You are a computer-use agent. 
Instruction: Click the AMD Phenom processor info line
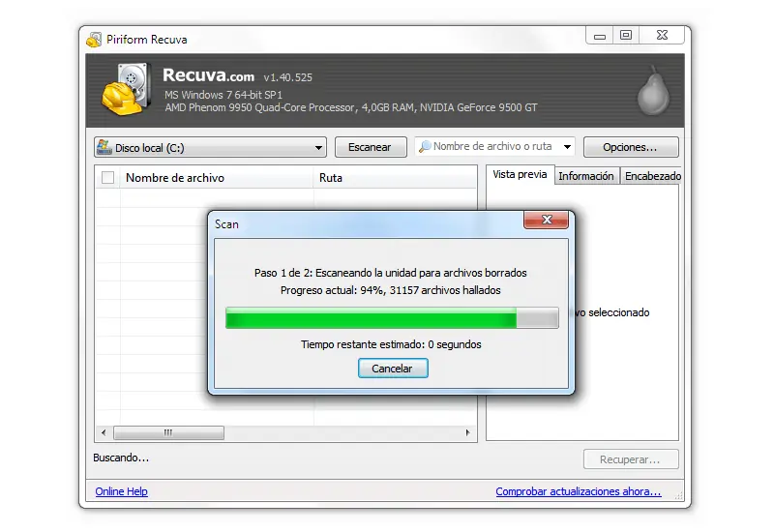click(x=351, y=107)
